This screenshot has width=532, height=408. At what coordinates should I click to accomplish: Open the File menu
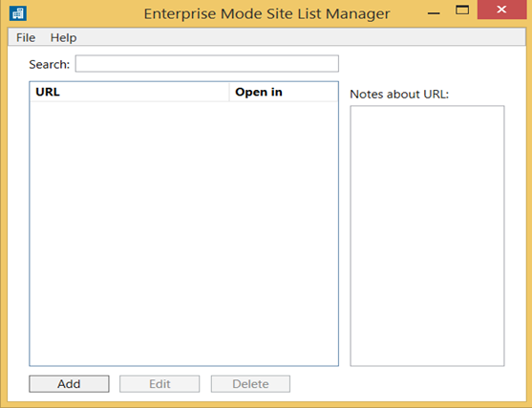click(x=26, y=37)
